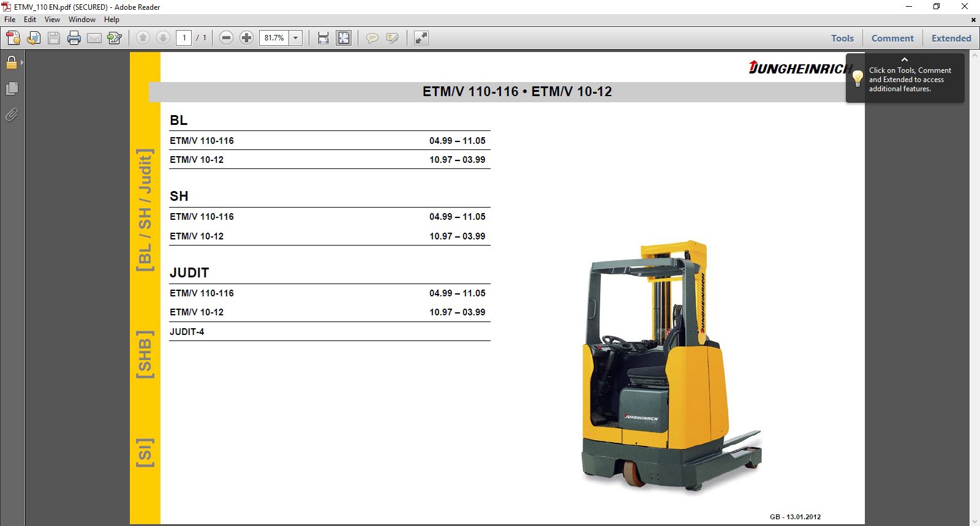Open the Tools pane
Screen dimensions: 980x526
(x=842, y=38)
